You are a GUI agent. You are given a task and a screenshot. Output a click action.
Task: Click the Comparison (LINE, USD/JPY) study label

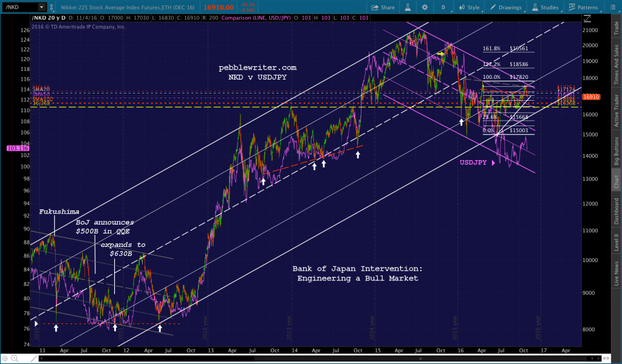tap(256, 18)
